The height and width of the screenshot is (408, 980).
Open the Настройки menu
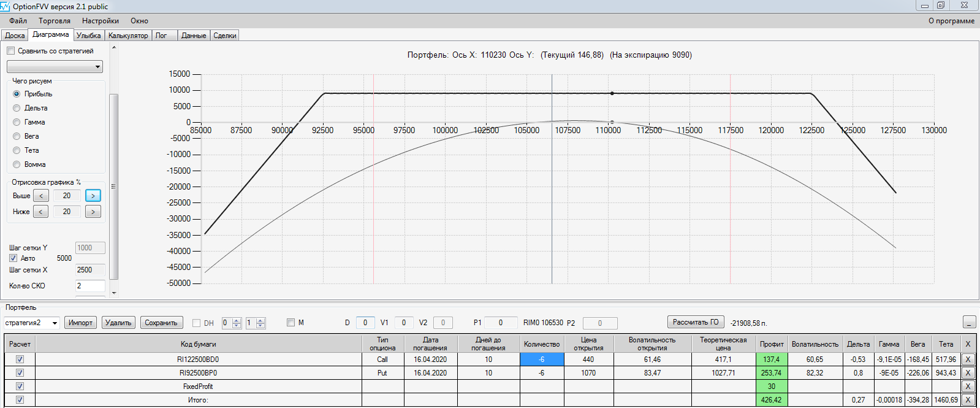point(101,21)
